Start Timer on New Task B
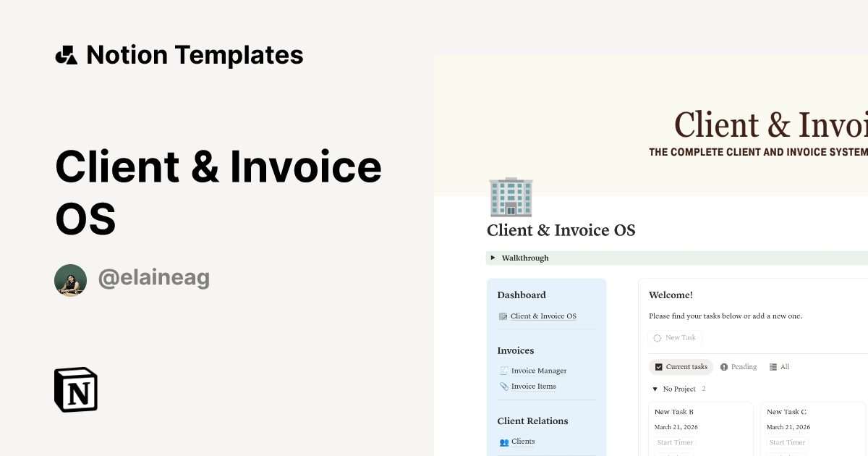868x456 pixels. (x=675, y=442)
